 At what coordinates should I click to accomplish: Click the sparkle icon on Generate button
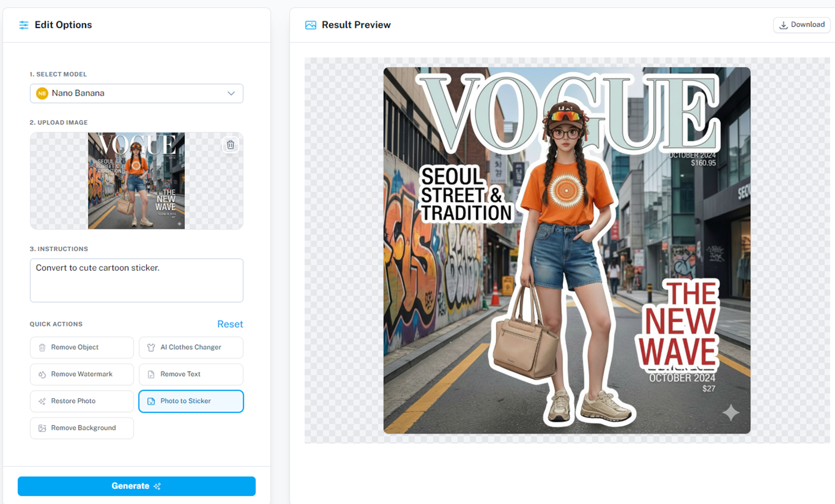pyautogui.click(x=157, y=486)
